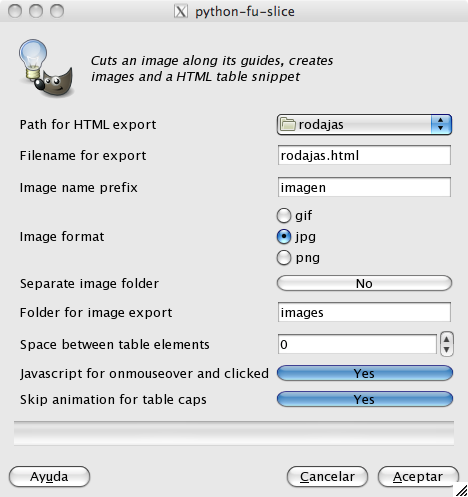Toggle Separate image folder button
This screenshot has width=468, height=497.
(364, 283)
